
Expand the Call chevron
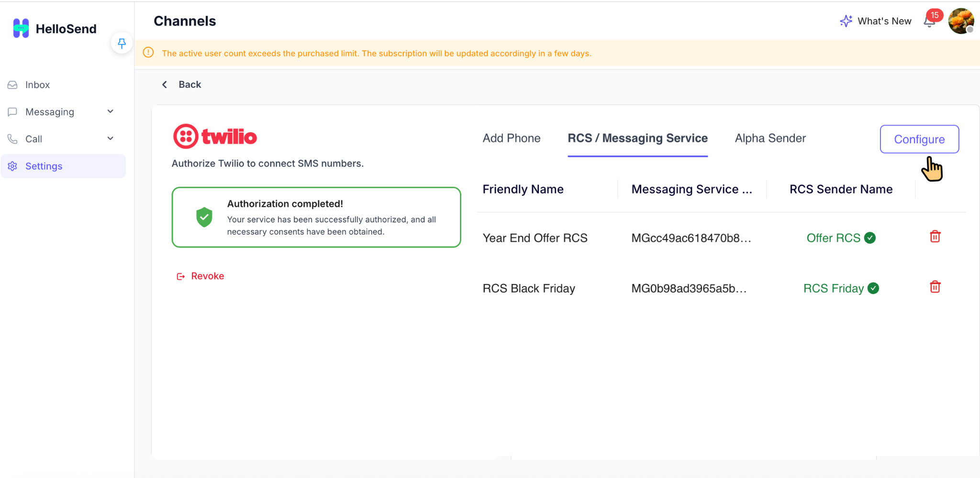click(x=111, y=138)
